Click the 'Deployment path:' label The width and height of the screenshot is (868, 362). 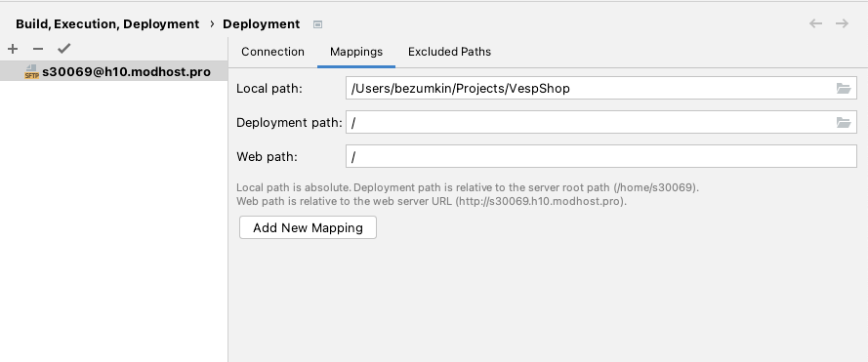tap(290, 123)
